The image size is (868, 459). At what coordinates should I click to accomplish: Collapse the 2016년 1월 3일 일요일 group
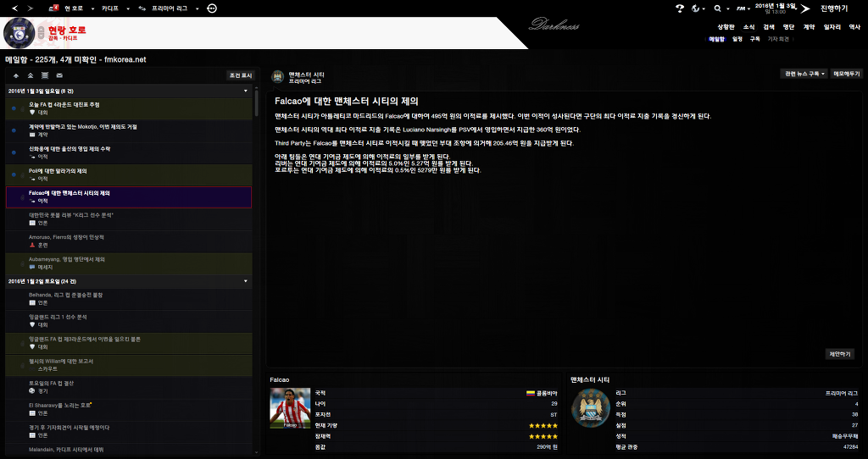(246, 91)
